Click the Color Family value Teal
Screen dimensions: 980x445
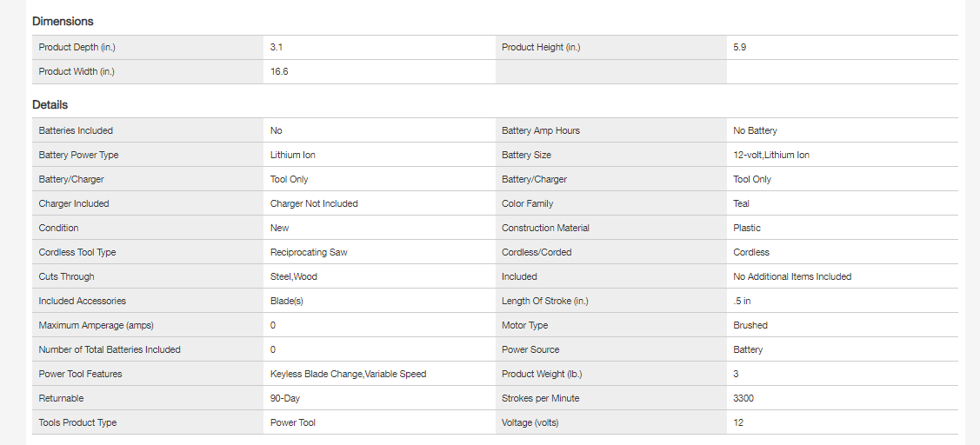click(741, 203)
